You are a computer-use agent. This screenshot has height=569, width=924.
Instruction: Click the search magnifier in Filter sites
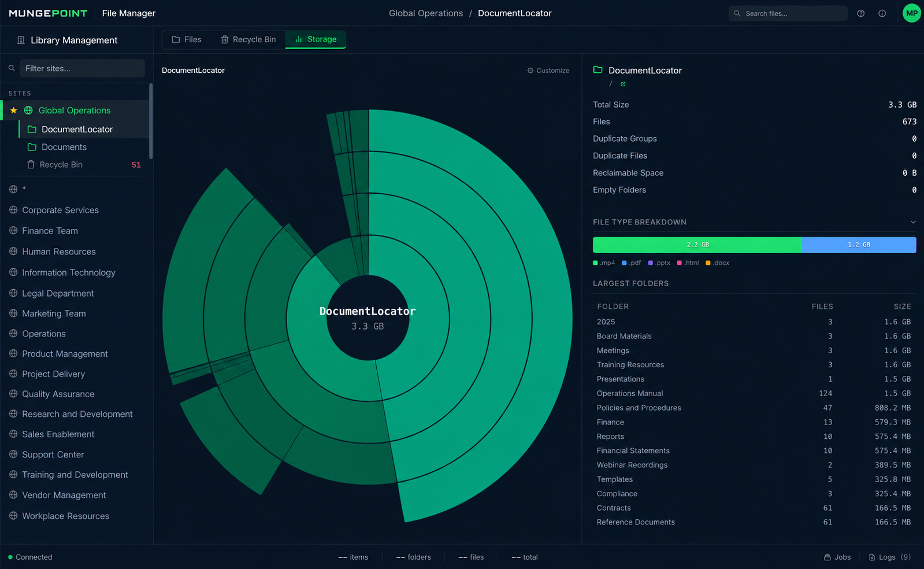pyautogui.click(x=12, y=68)
